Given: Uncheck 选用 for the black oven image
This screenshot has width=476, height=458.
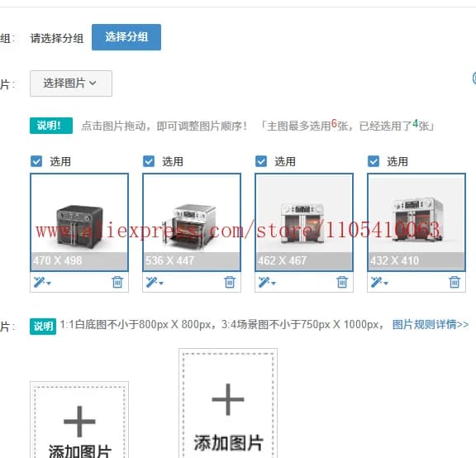Looking at the screenshot, I should click(x=36, y=161).
